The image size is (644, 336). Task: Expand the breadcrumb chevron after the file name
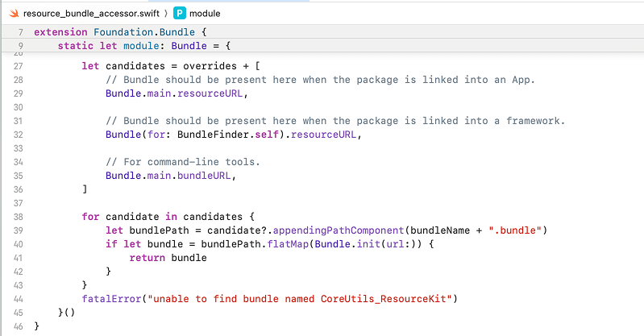tap(166, 14)
